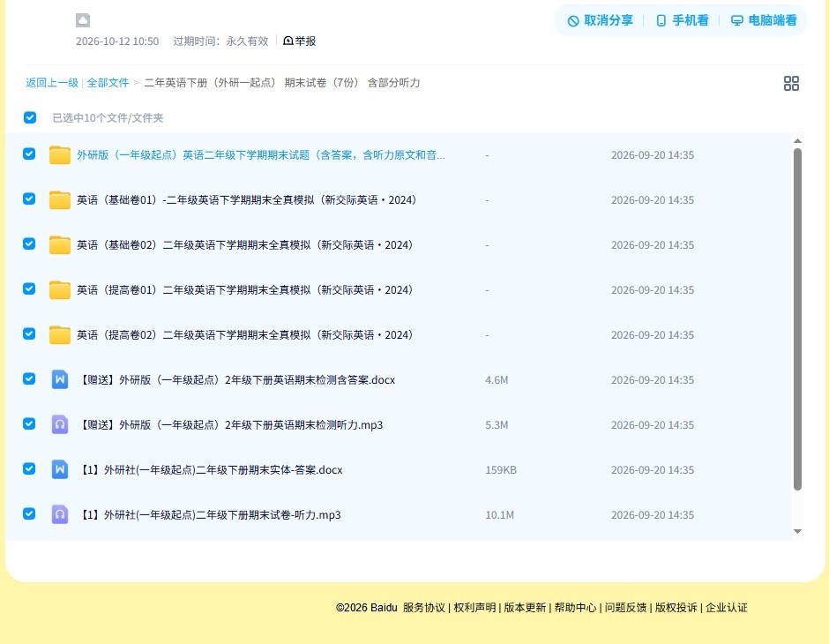Click Word icon for 期末实体-答案.docx
829x644 pixels.
(x=60, y=469)
